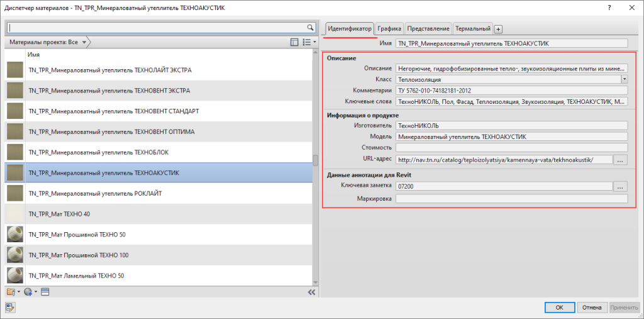Toggle the library panel view icon
644x319 pixels.
pyautogui.click(x=294, y=42)
